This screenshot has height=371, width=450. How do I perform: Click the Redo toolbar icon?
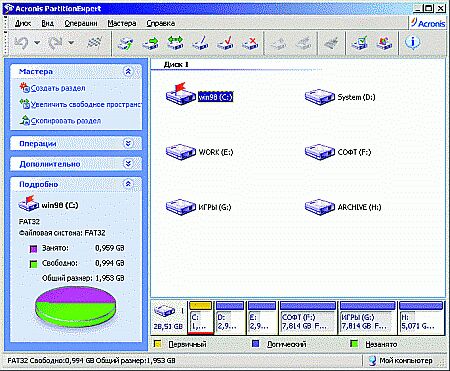tap(56, 43)
